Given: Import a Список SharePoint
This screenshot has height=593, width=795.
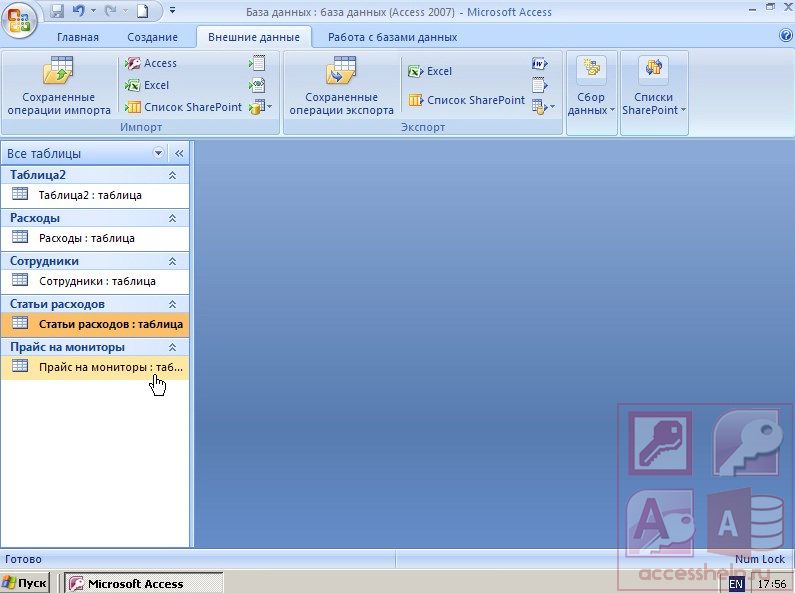Looking at the screenshot, I should [183, 107].
